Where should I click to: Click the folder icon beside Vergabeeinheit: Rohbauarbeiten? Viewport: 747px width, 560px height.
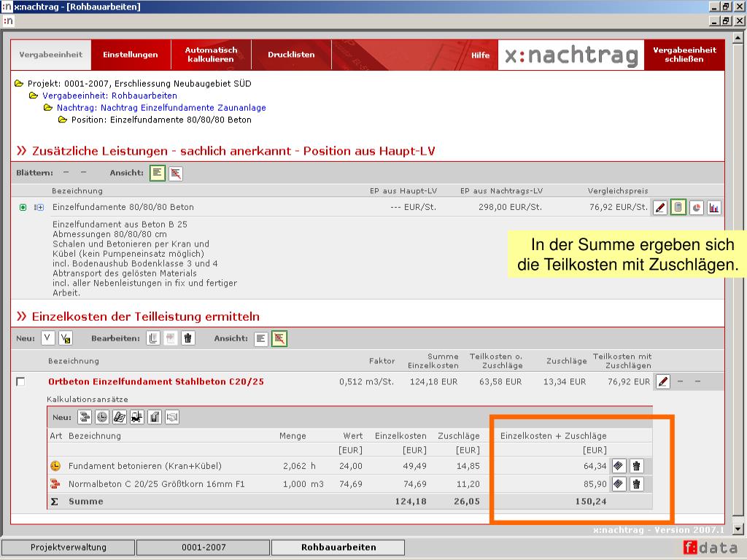[x=34, y=96]
